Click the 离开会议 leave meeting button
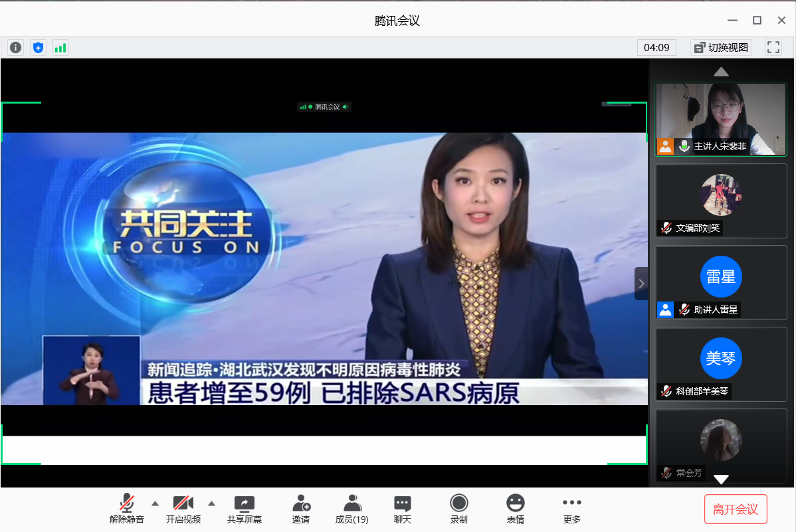The width and height of the screenshot is (796, 532). 736,509
